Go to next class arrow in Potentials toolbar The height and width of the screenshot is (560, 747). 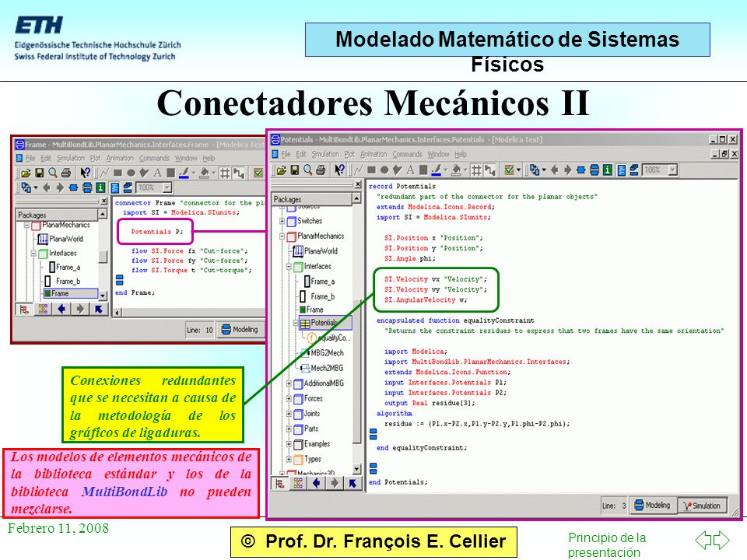(567, 170)
